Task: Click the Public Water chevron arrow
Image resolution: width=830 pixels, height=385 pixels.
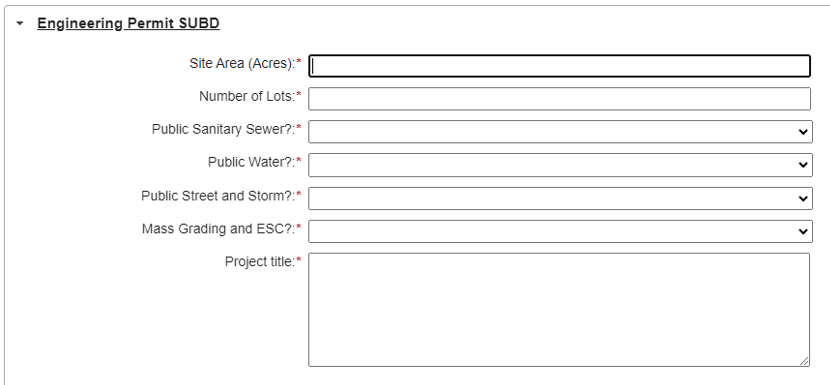Action: point(803,165)
